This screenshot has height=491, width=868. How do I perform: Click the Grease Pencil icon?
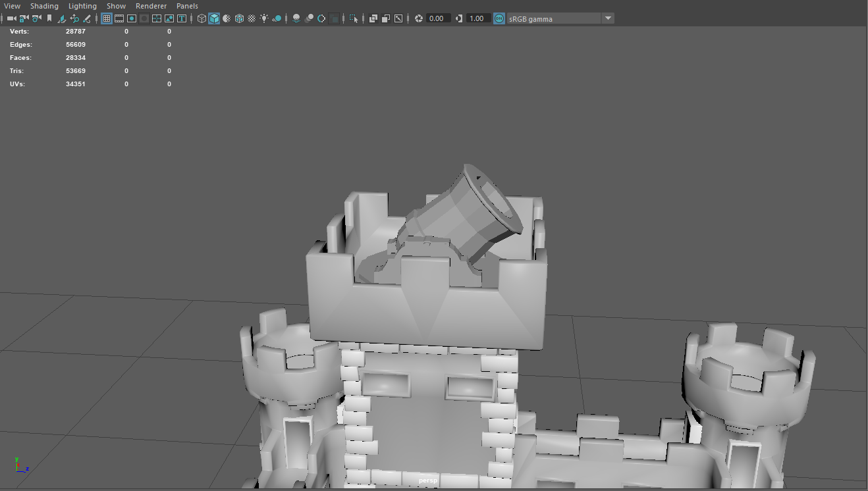point(87,18)
